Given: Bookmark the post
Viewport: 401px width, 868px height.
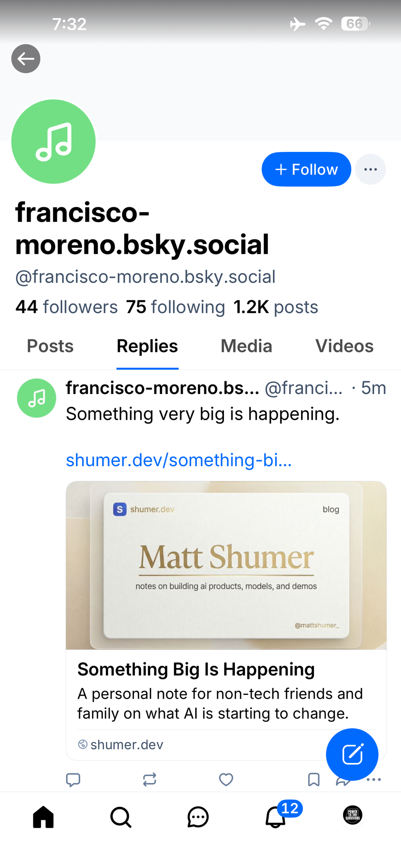Looking at the screenshot, I should tap(313, 779).
